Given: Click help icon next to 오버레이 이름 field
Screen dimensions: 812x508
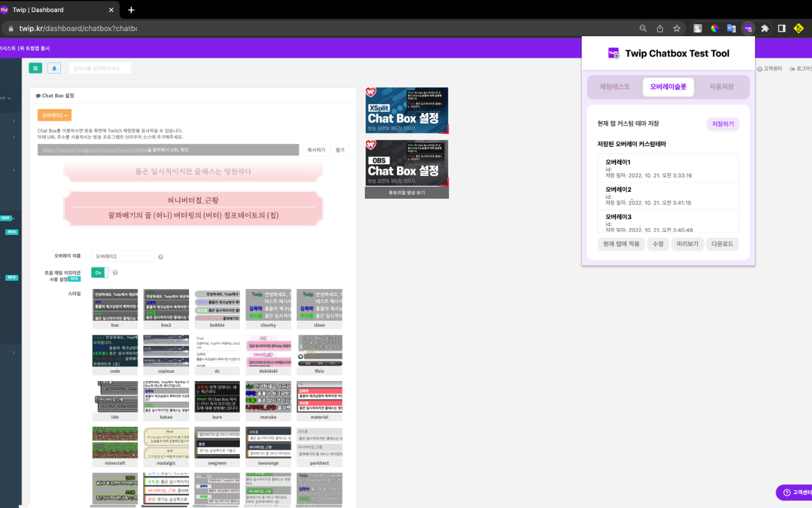Looking at the screenshot, I should pos(160,257).
